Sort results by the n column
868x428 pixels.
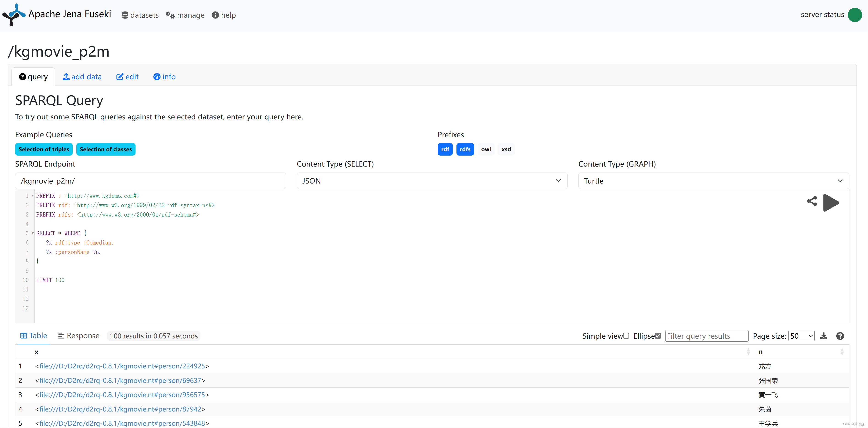(842, 351)
